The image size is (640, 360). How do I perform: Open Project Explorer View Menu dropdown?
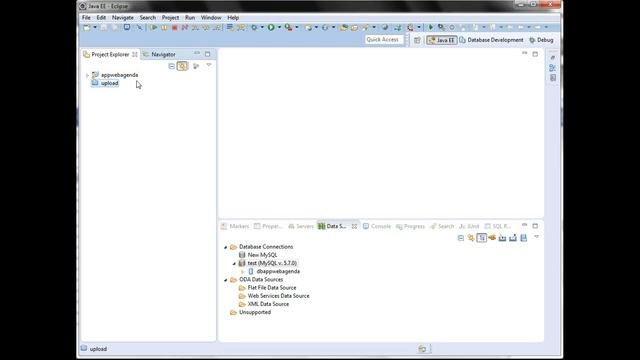(209, 65)
